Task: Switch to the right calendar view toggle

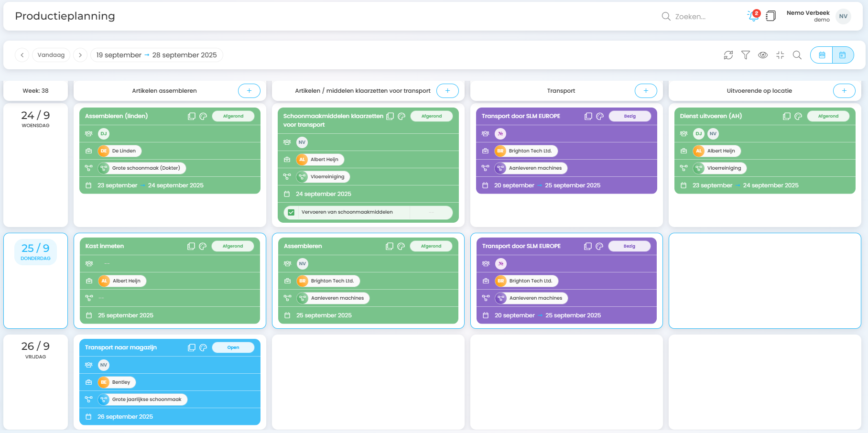Action: click(x=843, y=55)
